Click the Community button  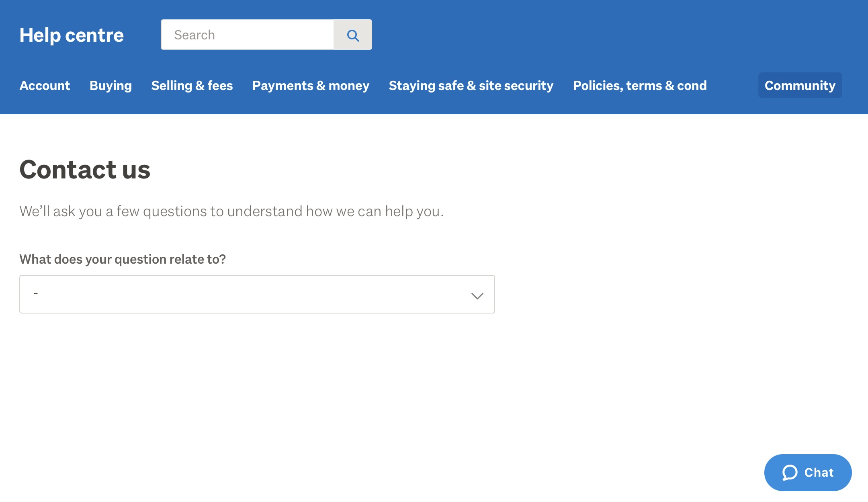pos(800,86)
